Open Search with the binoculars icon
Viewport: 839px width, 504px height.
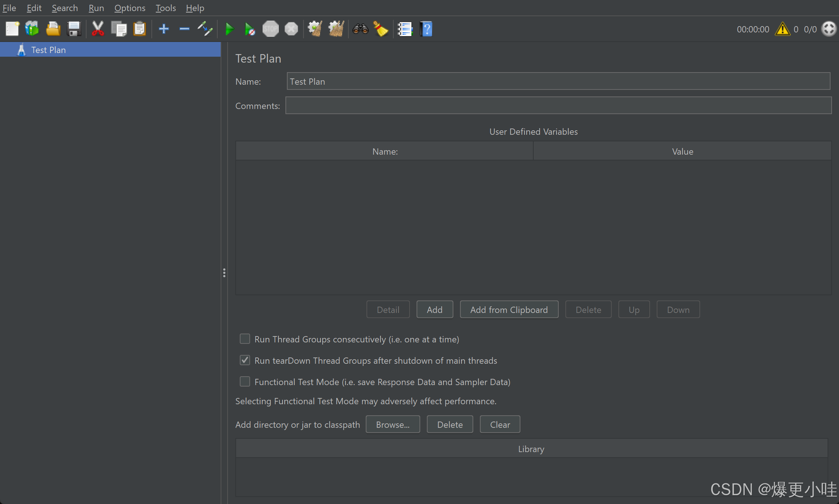[360, 29]
